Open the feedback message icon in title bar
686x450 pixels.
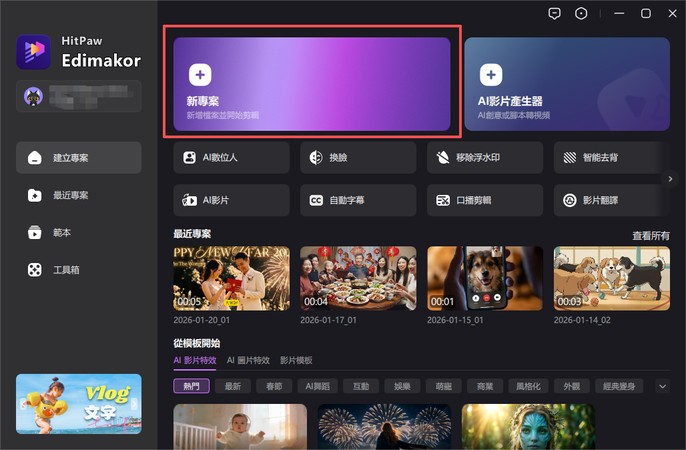(x=554, y=14)
